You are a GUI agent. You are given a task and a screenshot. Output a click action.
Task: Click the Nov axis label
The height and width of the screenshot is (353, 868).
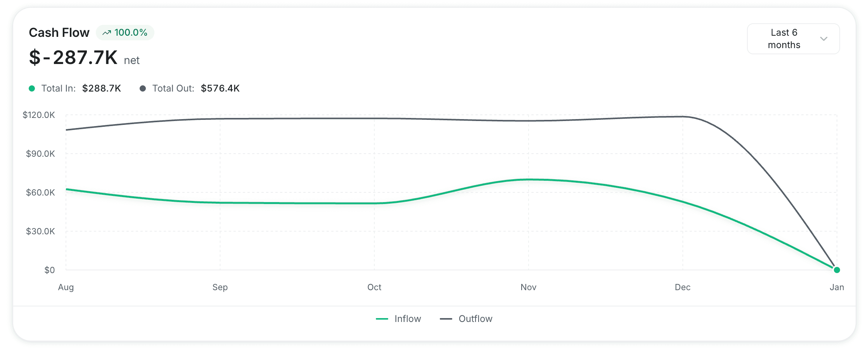click(x=528, y=287)
